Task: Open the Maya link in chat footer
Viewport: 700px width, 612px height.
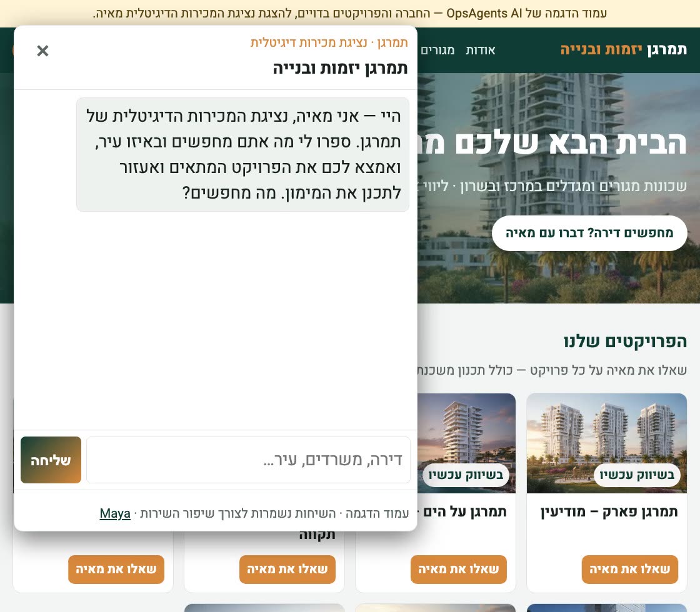Action: (115, 513)
